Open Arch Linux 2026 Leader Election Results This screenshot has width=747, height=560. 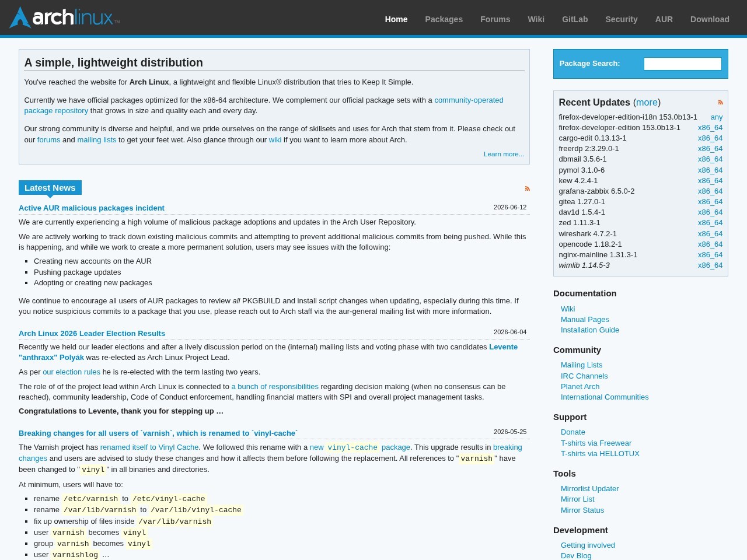click(92, 334)
